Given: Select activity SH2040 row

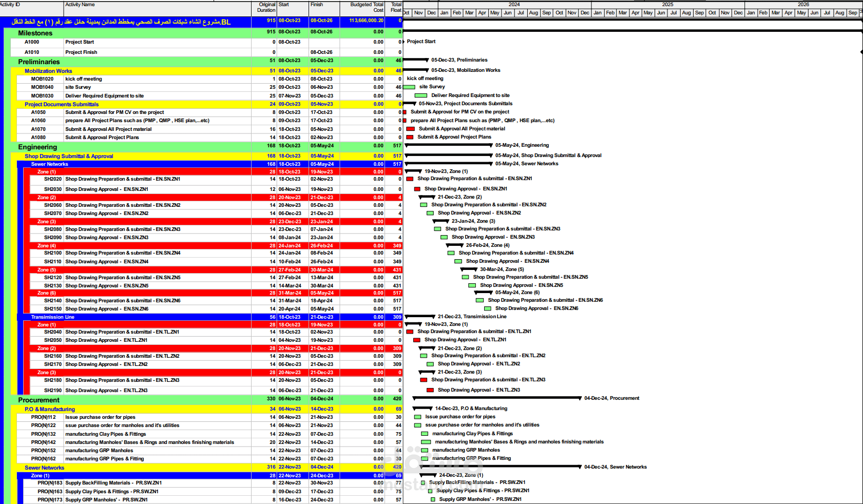Looking at the screenshot, I should coord(216,332).
